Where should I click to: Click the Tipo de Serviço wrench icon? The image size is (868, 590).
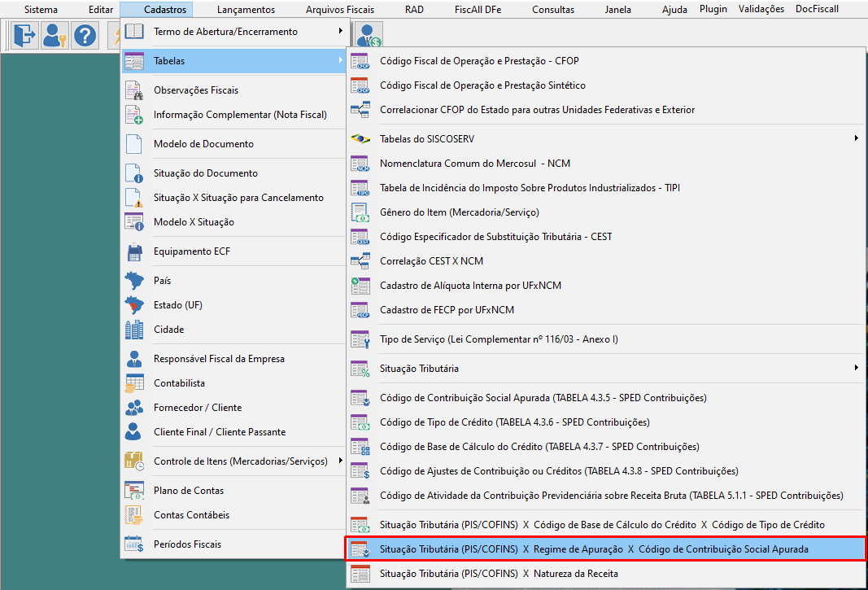tap(360, 339)
